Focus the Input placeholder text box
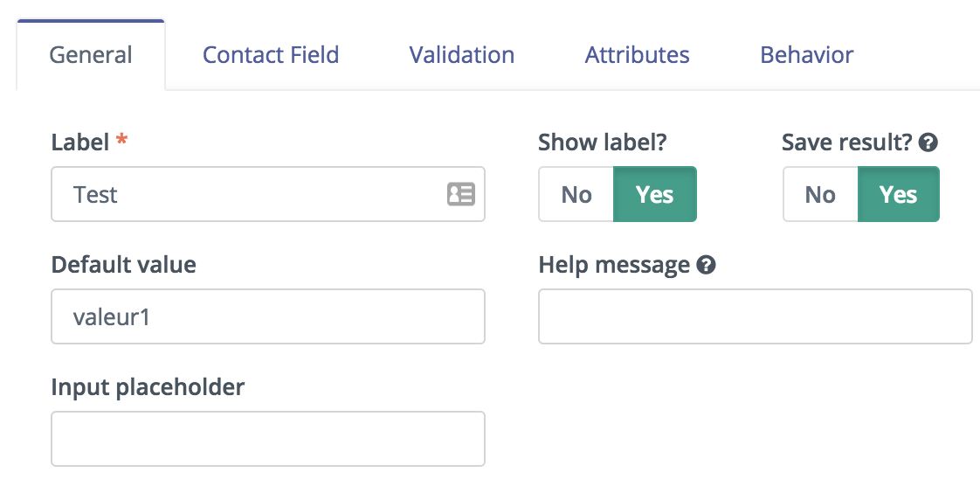 [x=268, y=439]
